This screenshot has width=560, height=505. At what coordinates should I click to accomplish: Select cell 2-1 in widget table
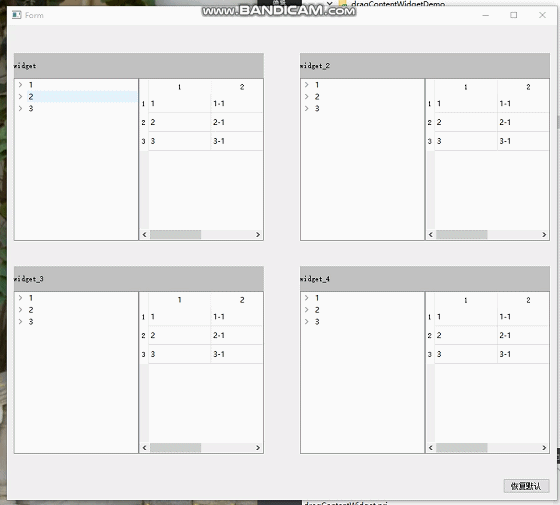pos(236,122)
